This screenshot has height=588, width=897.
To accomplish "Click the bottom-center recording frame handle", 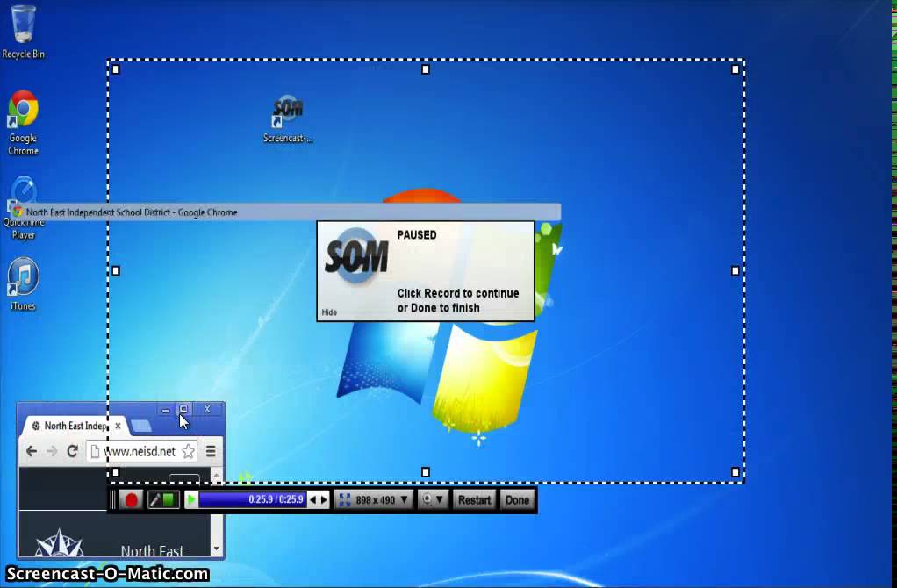I will coord(425,472).
